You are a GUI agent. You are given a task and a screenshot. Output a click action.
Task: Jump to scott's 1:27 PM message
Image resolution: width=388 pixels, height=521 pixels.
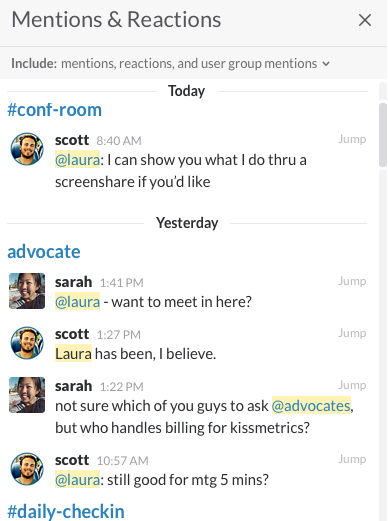click(x=352, y=333)
